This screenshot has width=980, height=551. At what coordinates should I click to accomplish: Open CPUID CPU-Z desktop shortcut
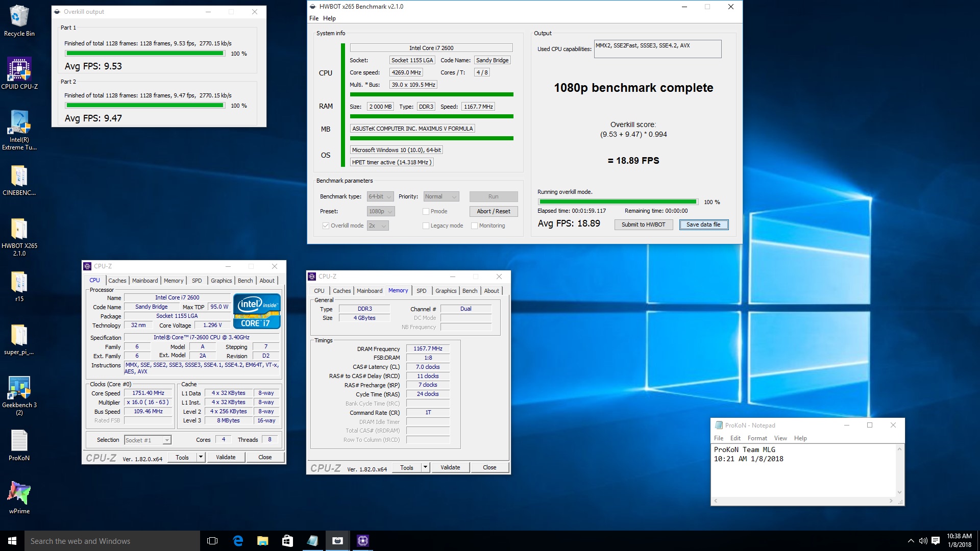point(19,74)
